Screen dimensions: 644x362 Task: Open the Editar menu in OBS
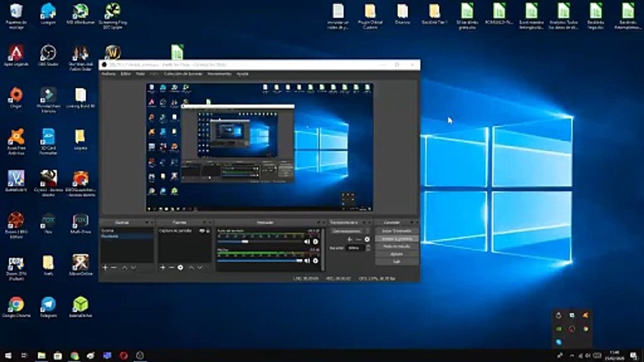coord(125,74)
